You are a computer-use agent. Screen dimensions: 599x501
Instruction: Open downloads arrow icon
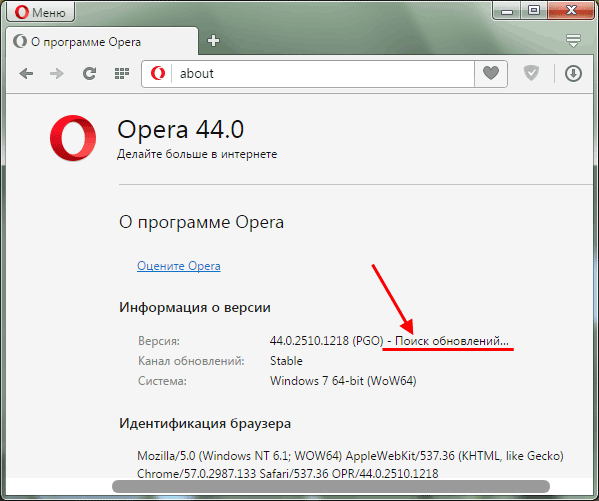[x=573, y=73]
